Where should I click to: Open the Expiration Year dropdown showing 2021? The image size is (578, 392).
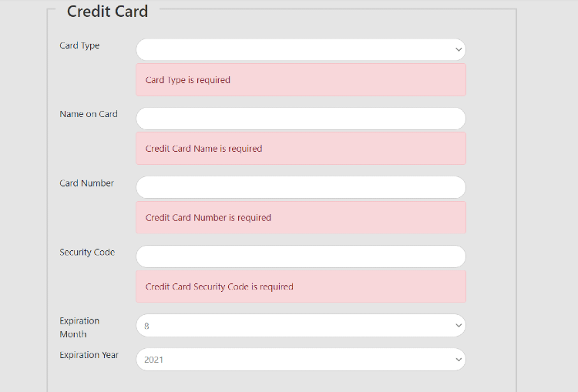coord(301,359)
